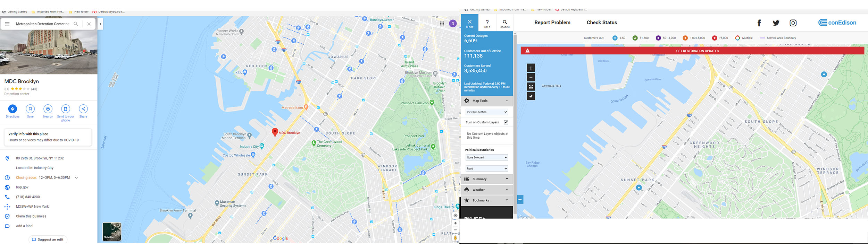Click the search magnifier in Google Maps
Image resolution: width=868 pixels, height=244 pixels.
[76, 24]
